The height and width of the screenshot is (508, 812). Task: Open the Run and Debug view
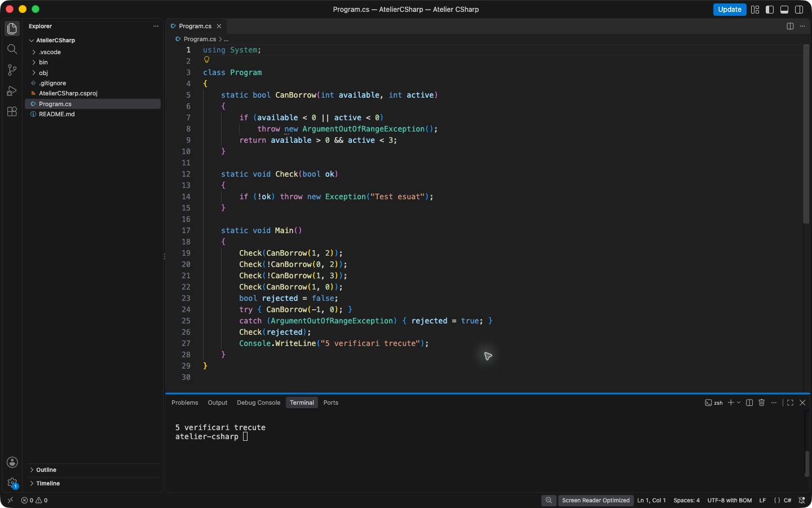tap(12, 91)
